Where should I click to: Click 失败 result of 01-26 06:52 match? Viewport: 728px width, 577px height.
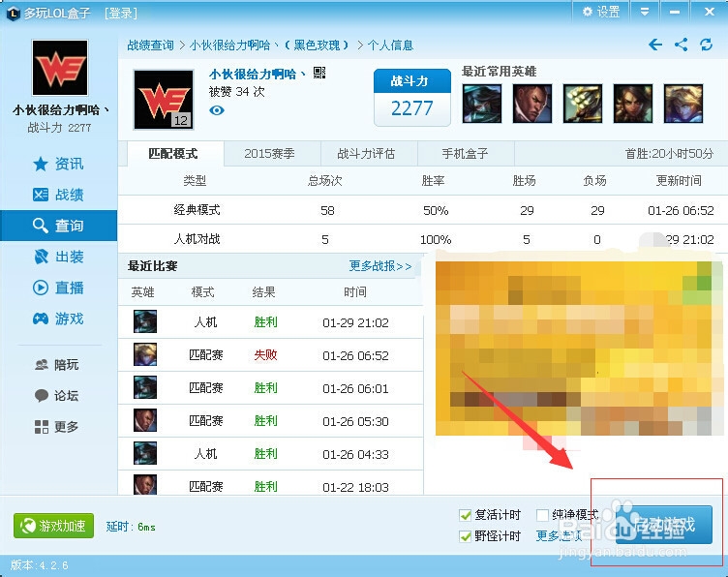[x=265, y=355]
